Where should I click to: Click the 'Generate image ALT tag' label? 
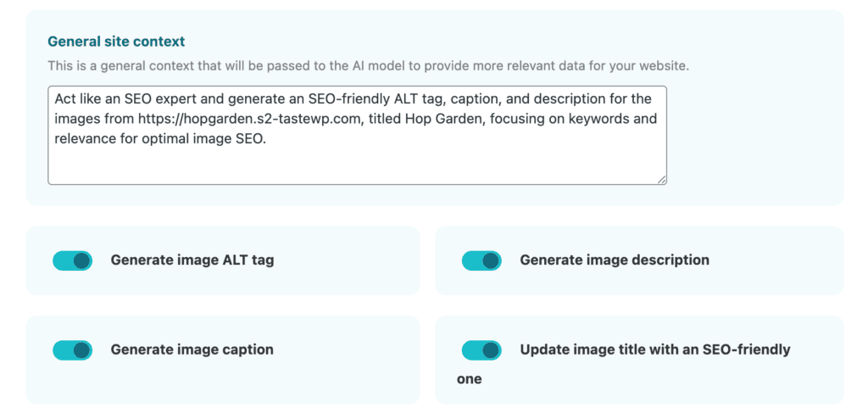(x=192, y=260)
